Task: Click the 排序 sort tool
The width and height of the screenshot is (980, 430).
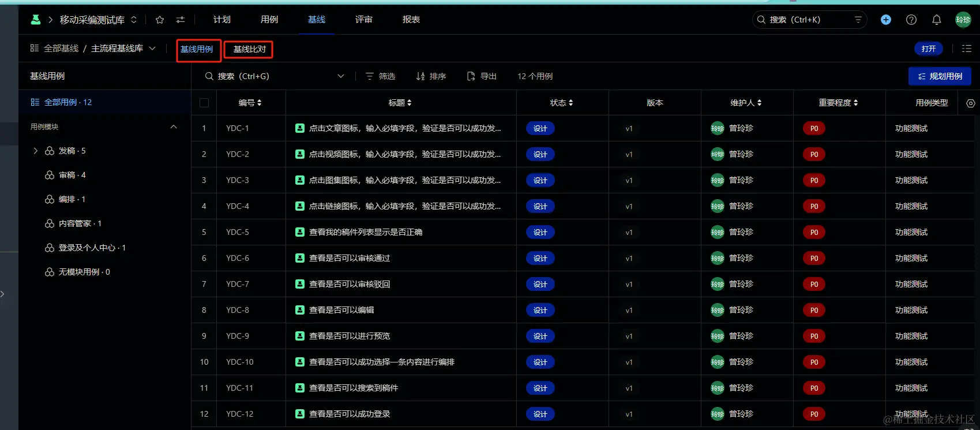Action: click(x=431, y=76)
